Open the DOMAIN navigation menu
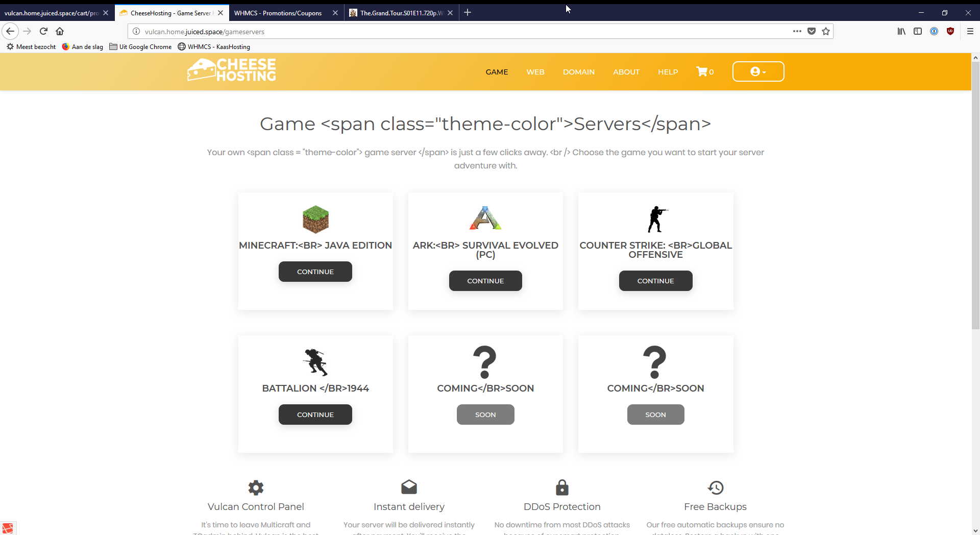The width and height of the screenshot is (980, 535). 578,72
